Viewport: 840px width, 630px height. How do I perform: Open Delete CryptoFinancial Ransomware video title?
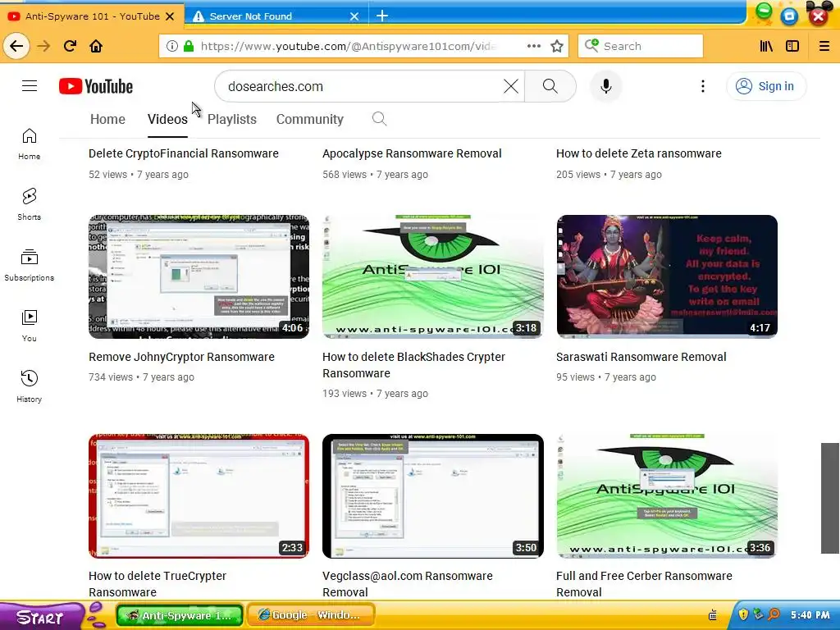click(183, 153)
